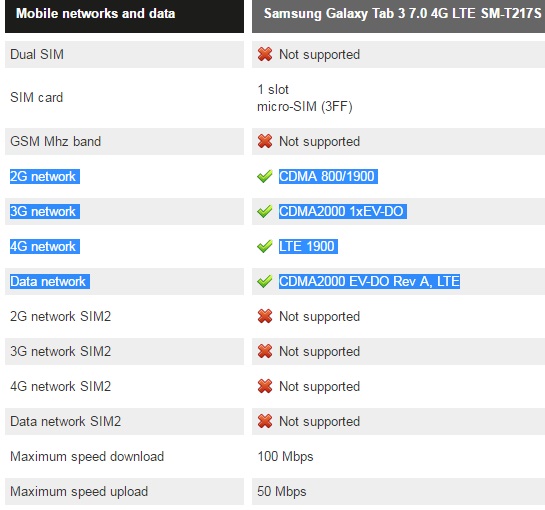Click the highlighted '4G network' label
545x510 pixels.
(x=45, y=246)
